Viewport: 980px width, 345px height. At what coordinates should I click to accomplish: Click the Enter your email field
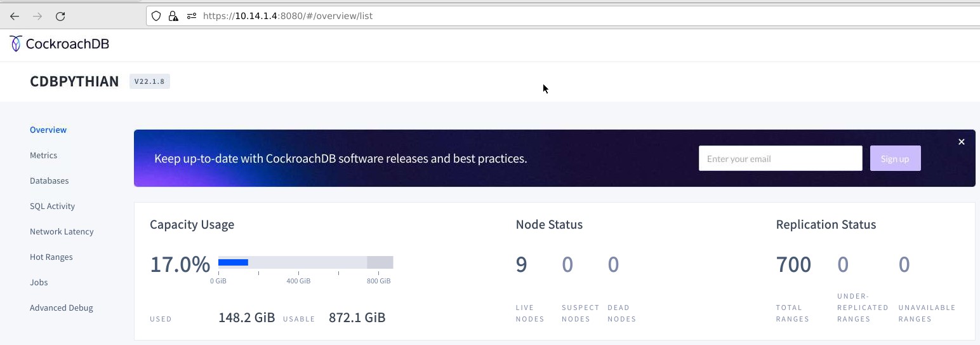click(780, 158)
